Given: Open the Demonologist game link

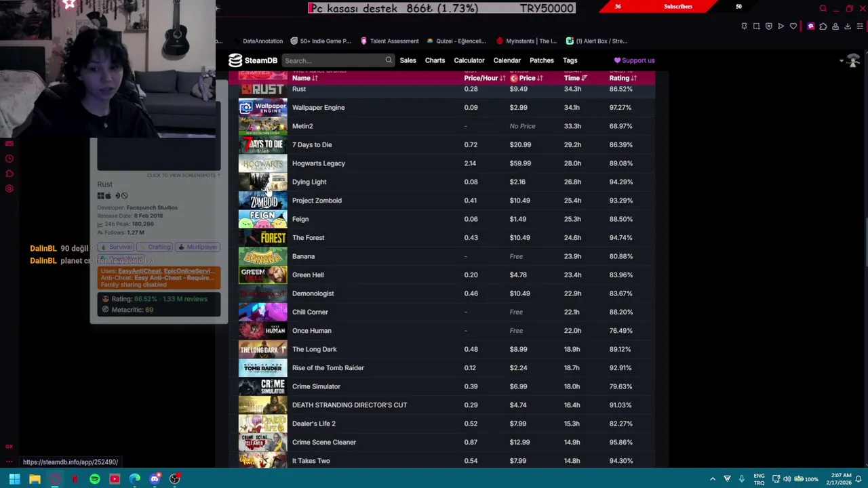Looking at the screenshot, I should (313, 293).
